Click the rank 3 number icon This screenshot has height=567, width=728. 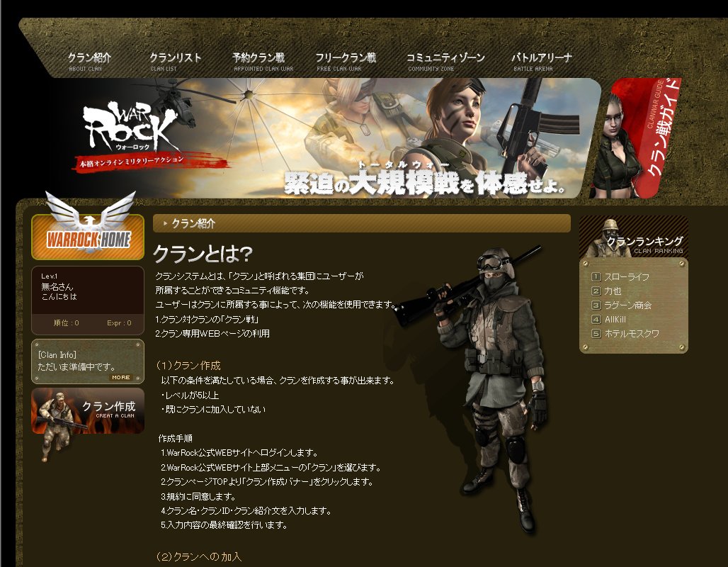(596, 305)
